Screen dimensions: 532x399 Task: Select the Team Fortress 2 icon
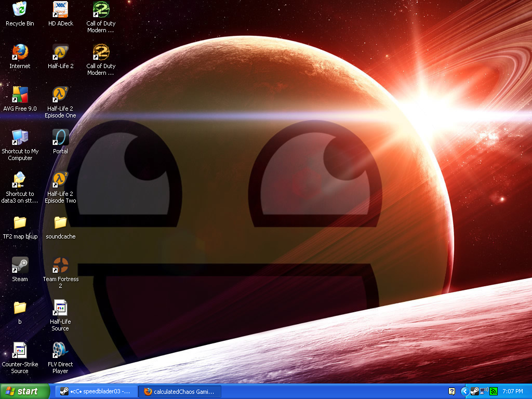pyautogui.click(x=60, y=265)
